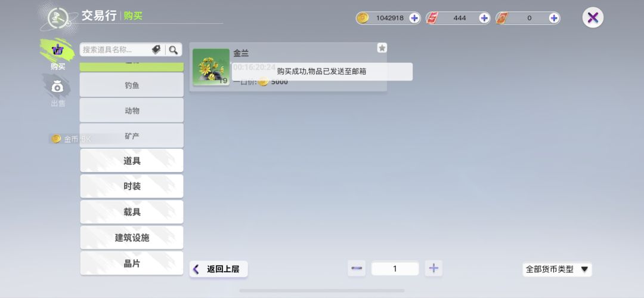Add gold coins with plus button

pos(414,18)
